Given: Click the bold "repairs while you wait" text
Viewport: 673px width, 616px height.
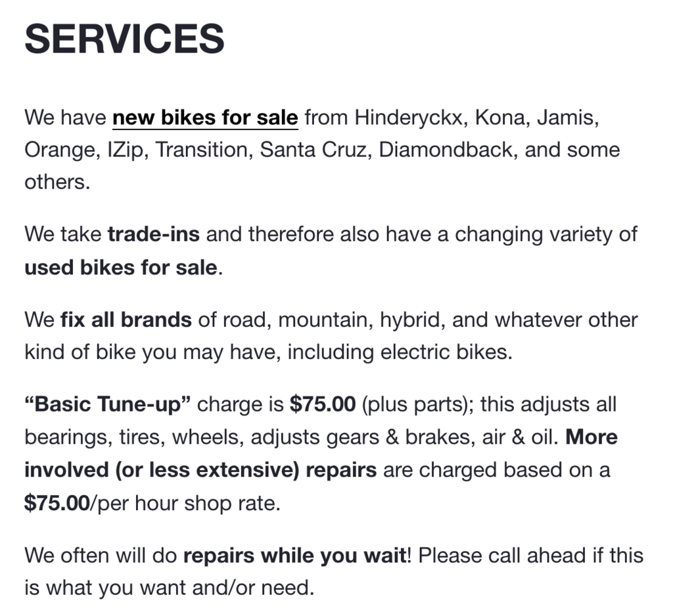Looking at the screenshot, I should [294, 556].
